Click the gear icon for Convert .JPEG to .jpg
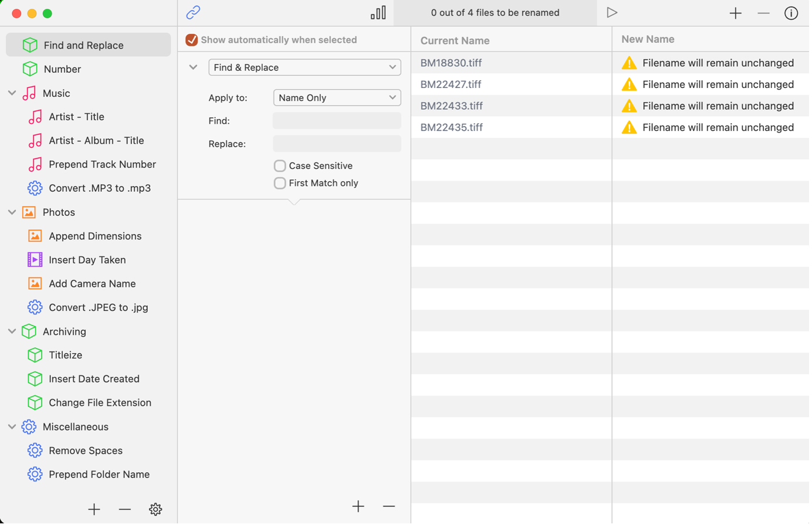Image resolution: width=812 pixels, height=525 pixels. point(35,307)
